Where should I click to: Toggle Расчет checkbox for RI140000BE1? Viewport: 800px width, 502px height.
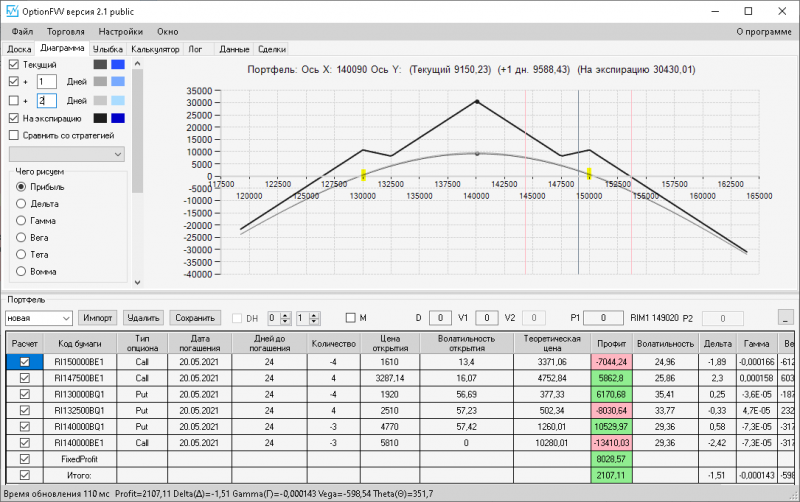(x=24, y=443)
